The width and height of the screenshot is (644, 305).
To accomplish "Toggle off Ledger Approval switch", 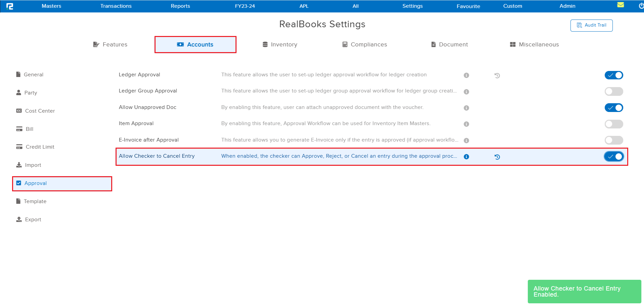I will coord(614,75).
